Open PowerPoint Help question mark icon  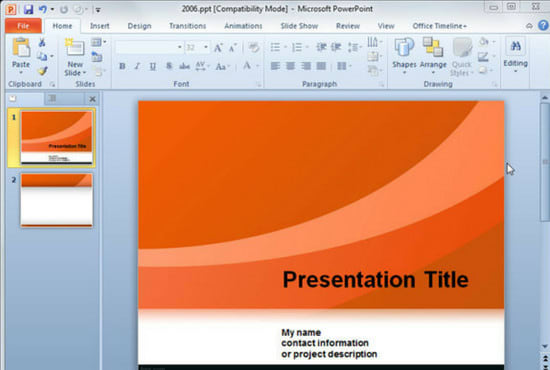[x=543, y=25]
